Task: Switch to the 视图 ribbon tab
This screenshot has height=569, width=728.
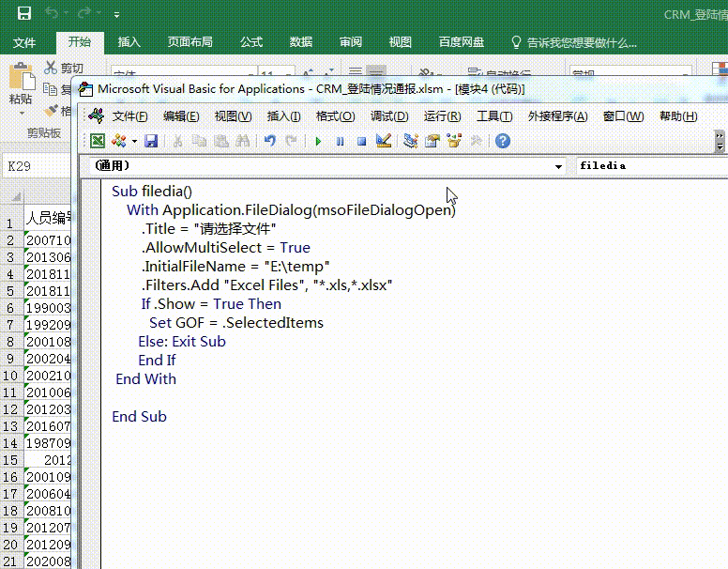Action: coord(401,42)
